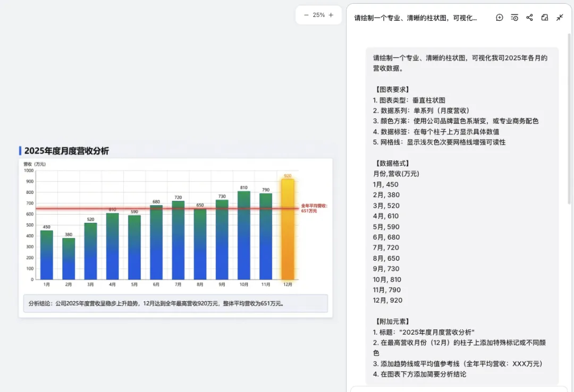Click the data row 11月, 790
The height and width of the screenshot is (392, 574).
(x=387, y=290)
